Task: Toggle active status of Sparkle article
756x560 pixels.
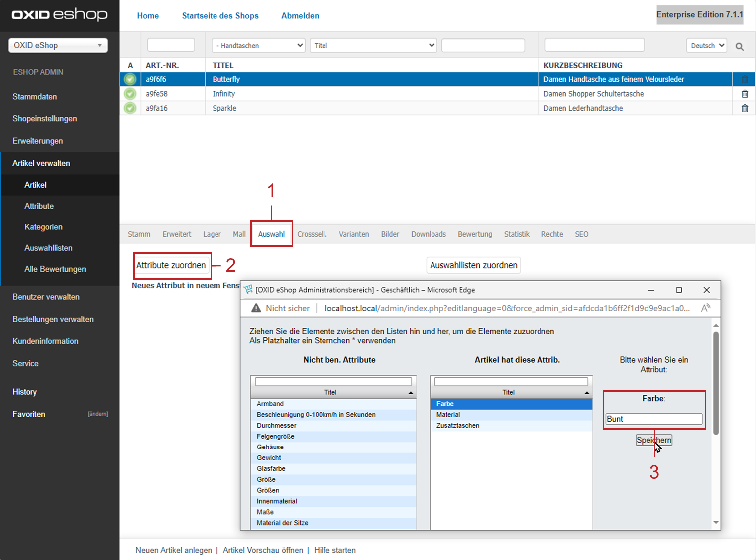Action: point(130,108)
